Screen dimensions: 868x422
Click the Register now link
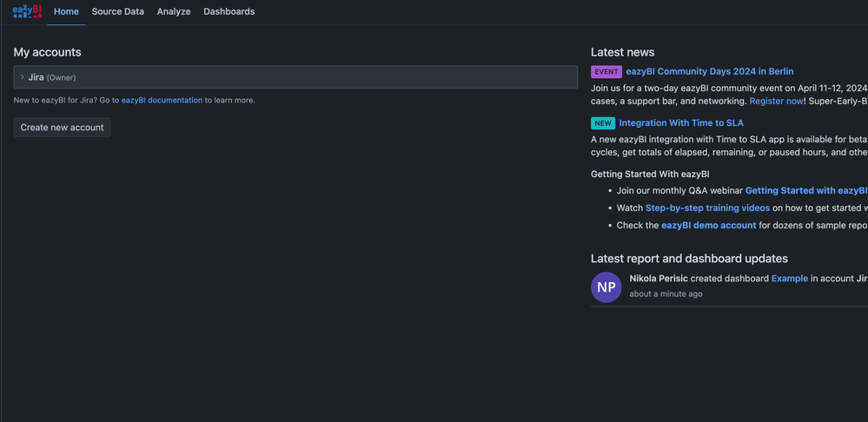(x=776, y=102)
